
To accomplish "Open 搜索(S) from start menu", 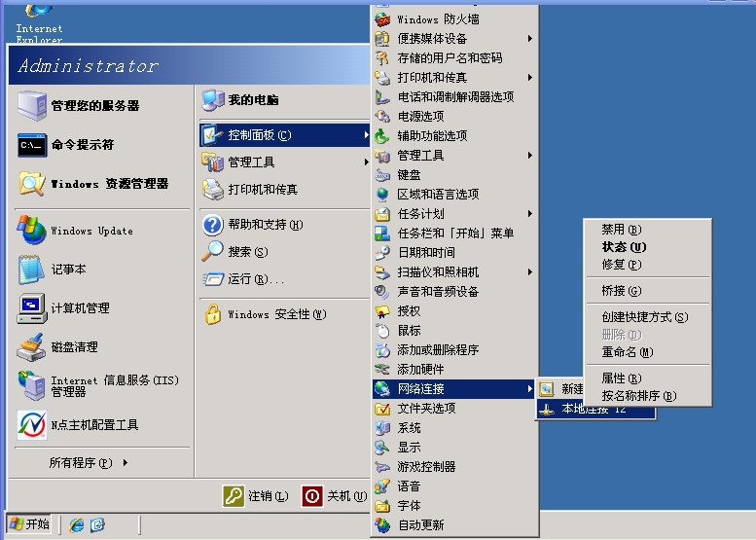I will click(284, 252).
